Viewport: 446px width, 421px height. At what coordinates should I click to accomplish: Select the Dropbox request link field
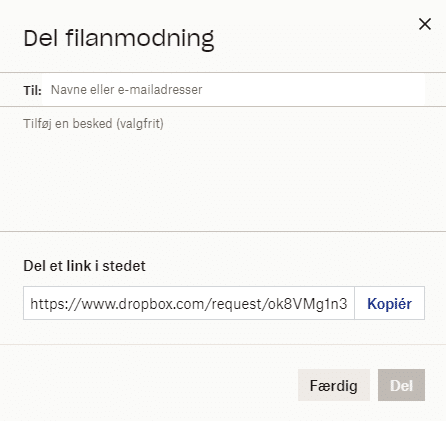tap(189, 303)
